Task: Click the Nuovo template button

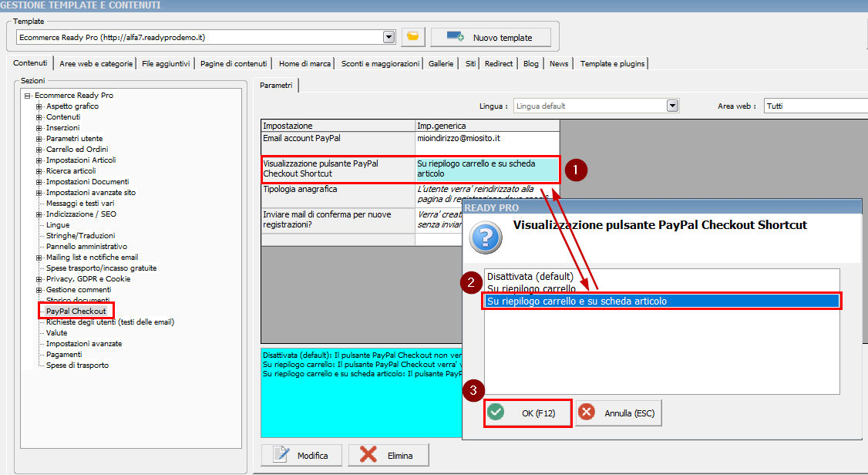Action: pyautogui.click(x=490, y=37)
